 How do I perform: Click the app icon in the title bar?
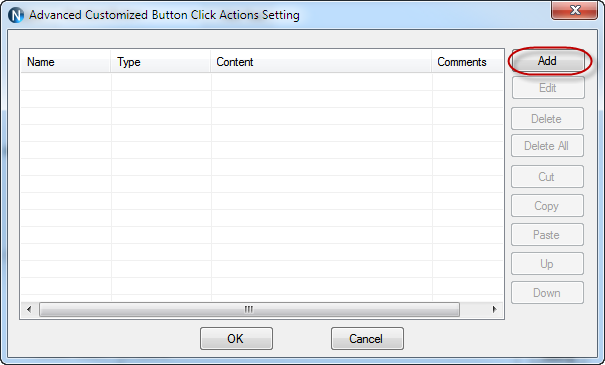(x=16, y=15)
